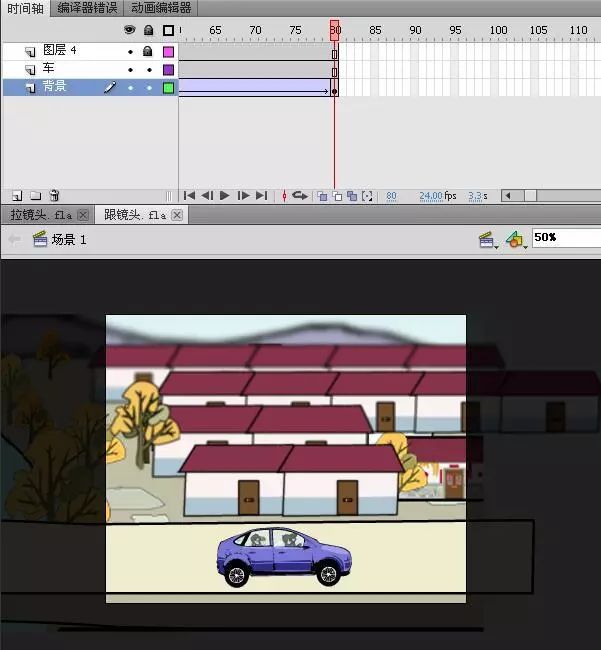Create a new layer folder
This screenshot has height=650, width=601.
click(x=36, y=196)
